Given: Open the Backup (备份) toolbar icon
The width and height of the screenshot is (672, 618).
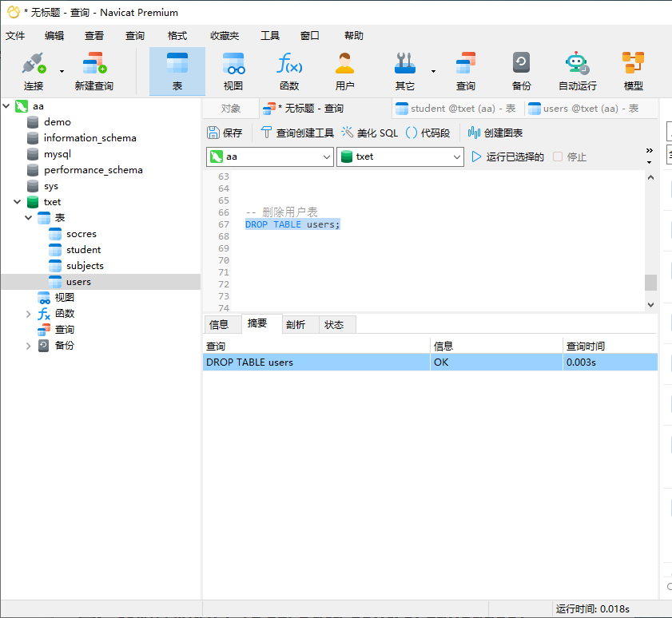Looking at the screenshot, I should coord(521,72).
